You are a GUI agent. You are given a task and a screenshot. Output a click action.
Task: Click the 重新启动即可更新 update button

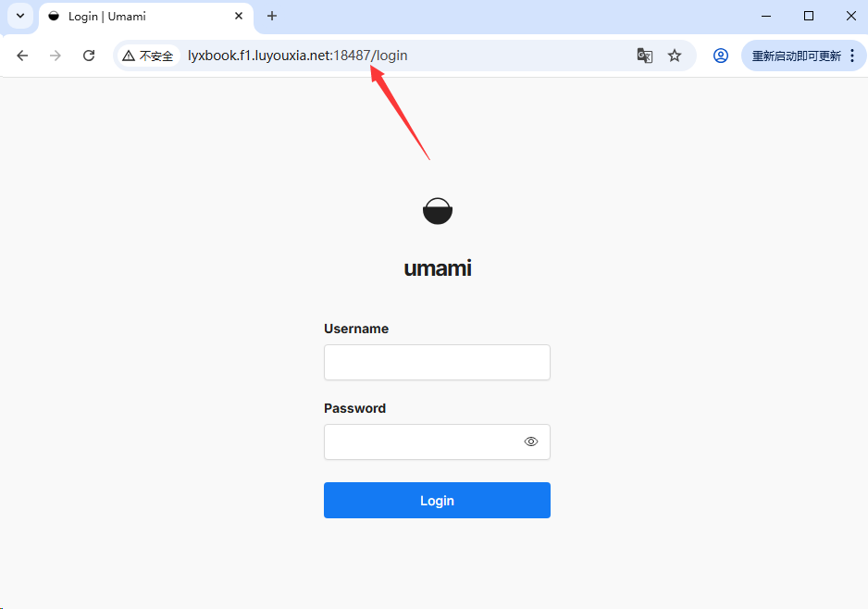click(x=796, y=56)
